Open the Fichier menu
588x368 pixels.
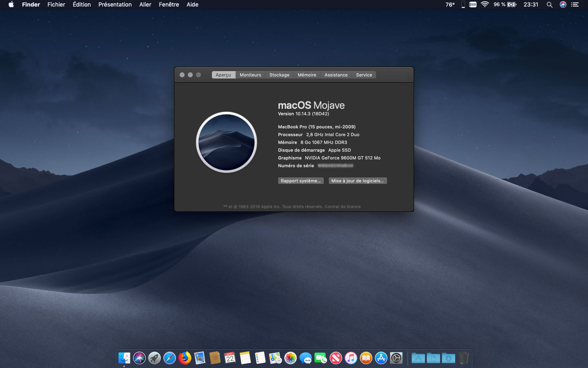click(56, 4)
